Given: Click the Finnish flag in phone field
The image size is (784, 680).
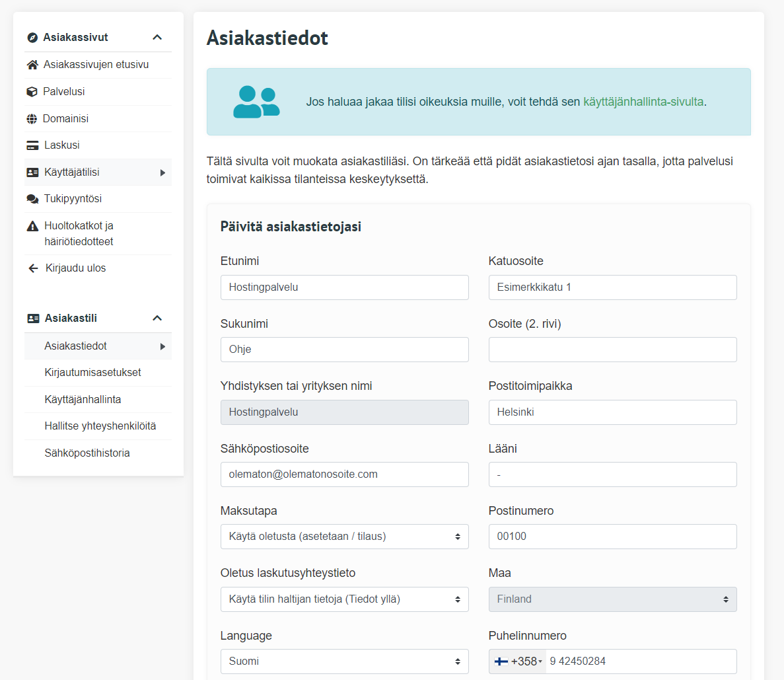Looking at the screenshot, I should coord(501,661).
